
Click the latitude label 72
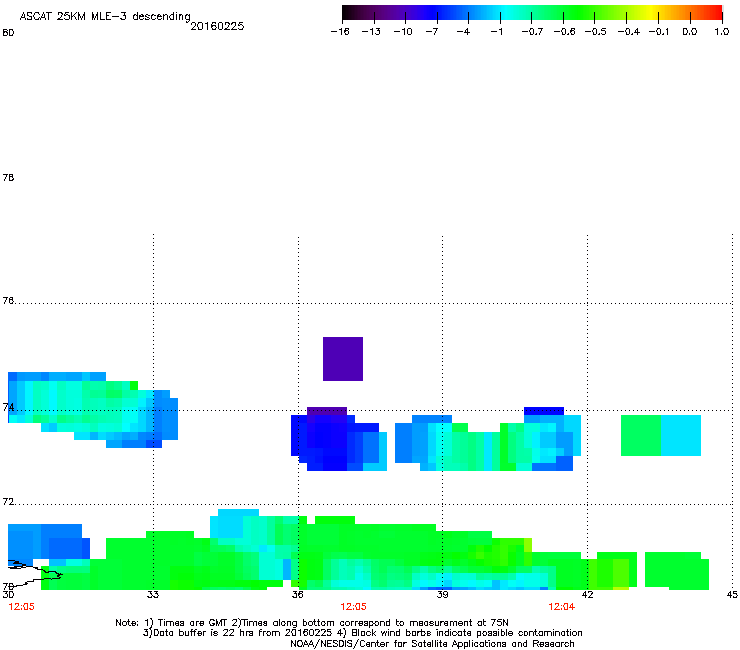(x=8, y=501)
